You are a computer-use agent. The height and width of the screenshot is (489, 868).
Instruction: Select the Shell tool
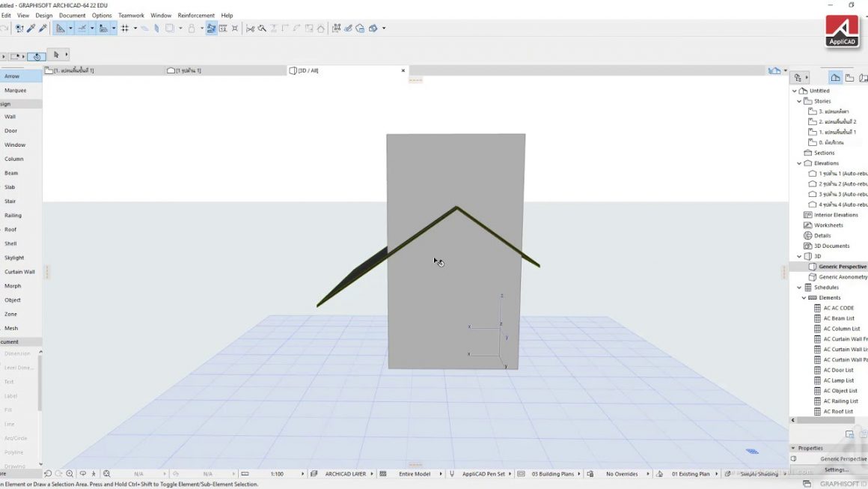tap(10, 243)
